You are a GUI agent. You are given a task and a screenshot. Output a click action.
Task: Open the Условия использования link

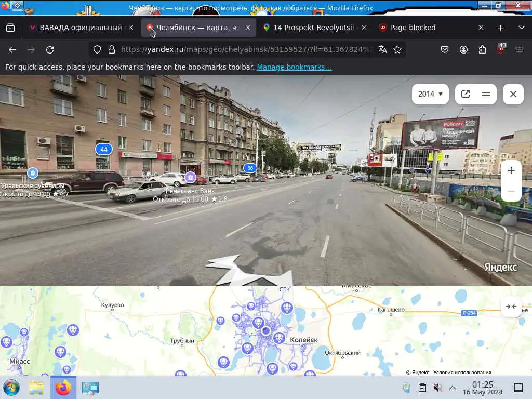(462, 372)
